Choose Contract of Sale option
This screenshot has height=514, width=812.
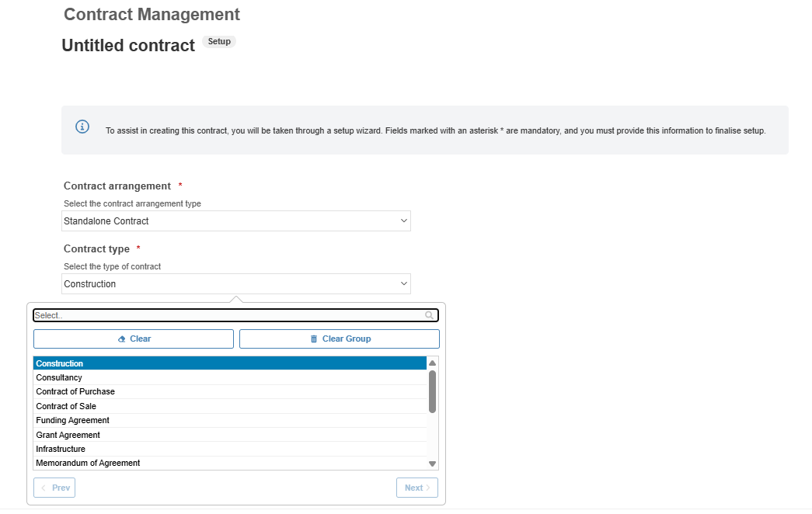click(230, 406)
